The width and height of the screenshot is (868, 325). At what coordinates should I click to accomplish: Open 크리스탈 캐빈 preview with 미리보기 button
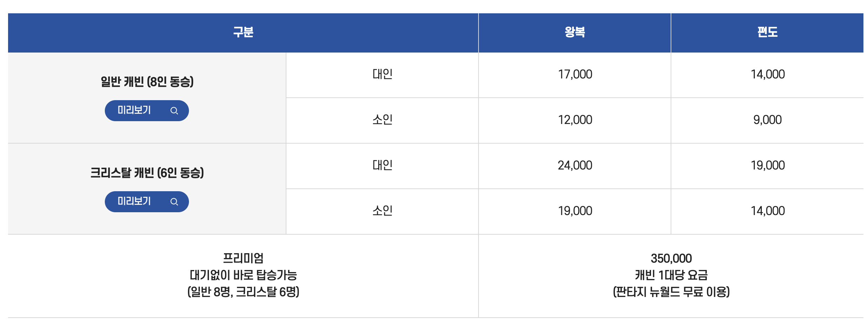147,202
